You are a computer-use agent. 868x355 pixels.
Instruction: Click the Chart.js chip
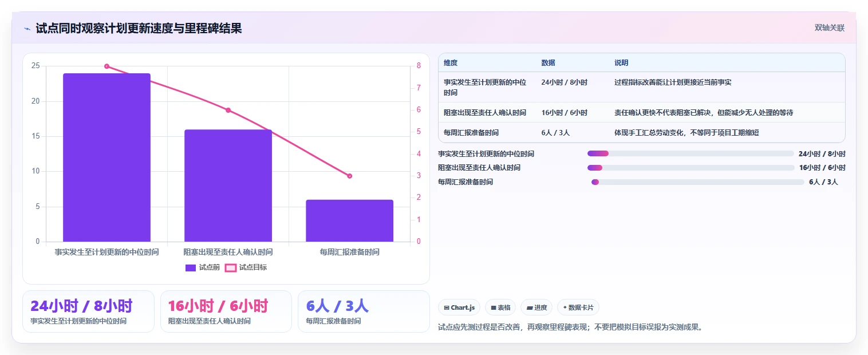(460, 307)
